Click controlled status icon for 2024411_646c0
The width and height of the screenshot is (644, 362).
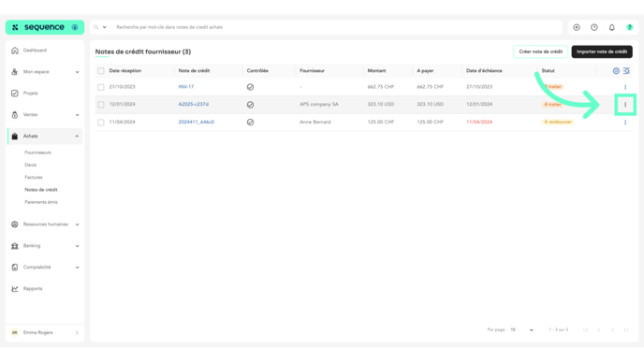[250, 123]
